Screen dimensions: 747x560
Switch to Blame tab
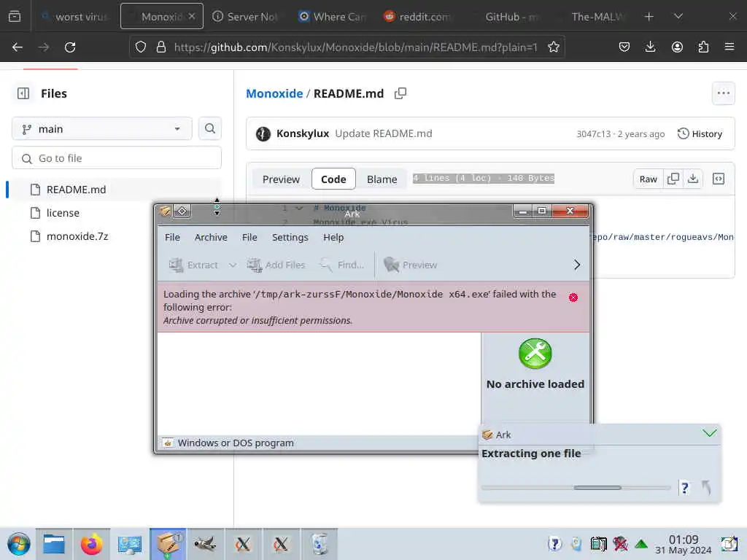coord(382,179)
